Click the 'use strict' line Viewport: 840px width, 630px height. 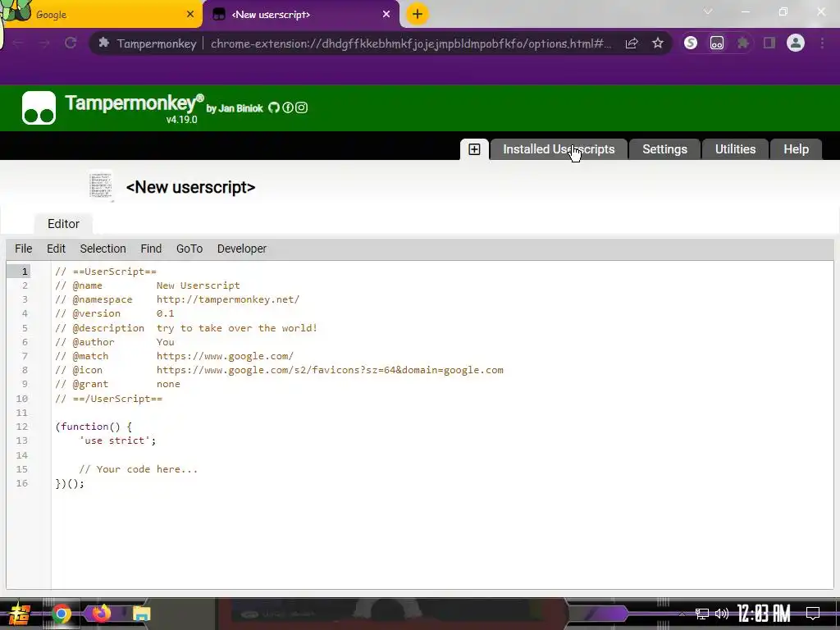click(x=117, y=441)
